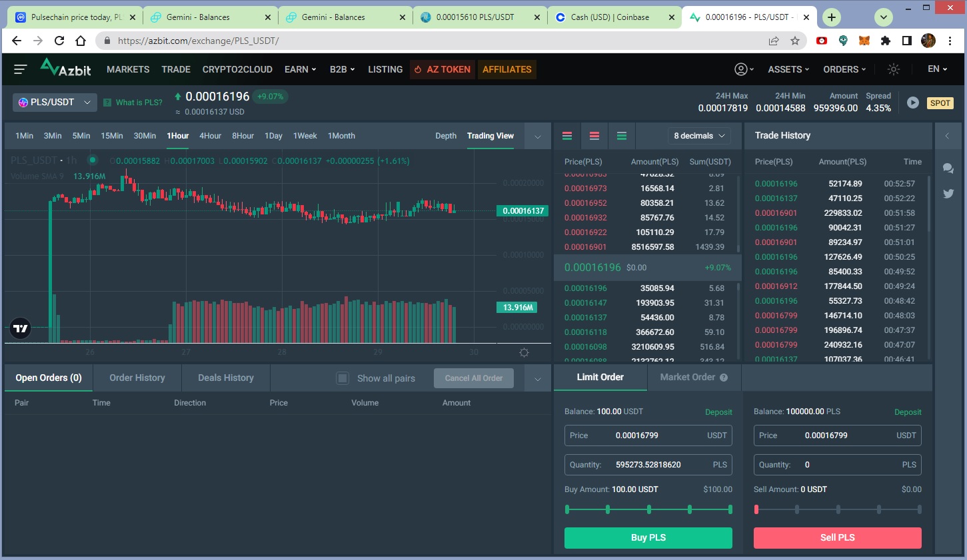Bookmark this page star icon

click(x=795, y=41)
